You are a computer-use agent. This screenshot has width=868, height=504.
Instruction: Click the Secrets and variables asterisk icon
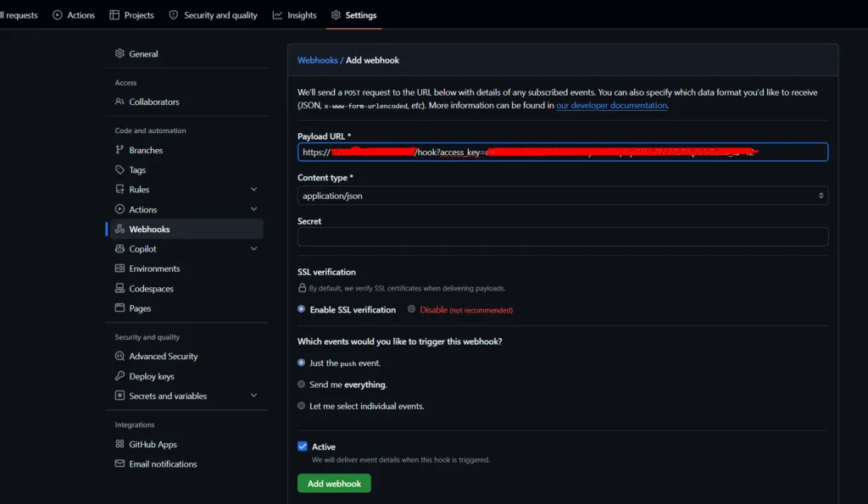pos(120,396)
